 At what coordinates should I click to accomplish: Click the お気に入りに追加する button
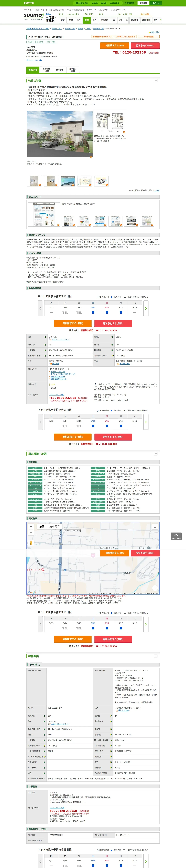pyautogui.click(x=126, y=37)
